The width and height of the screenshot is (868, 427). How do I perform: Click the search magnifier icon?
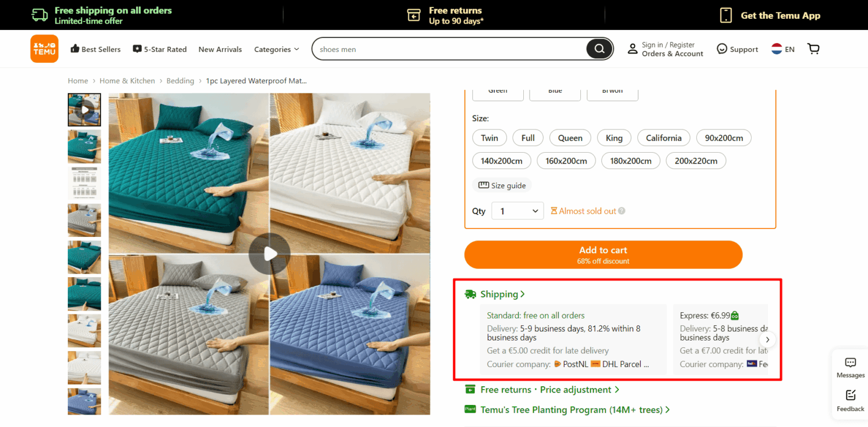click(x=599, y=49)
